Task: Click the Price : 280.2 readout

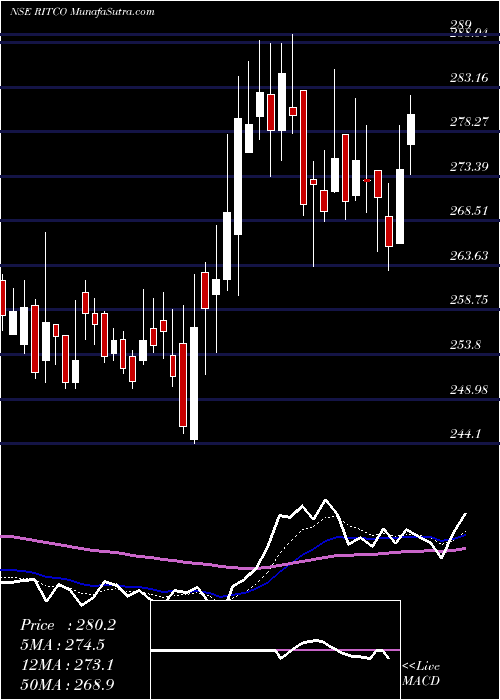Action: coord(68,625)
